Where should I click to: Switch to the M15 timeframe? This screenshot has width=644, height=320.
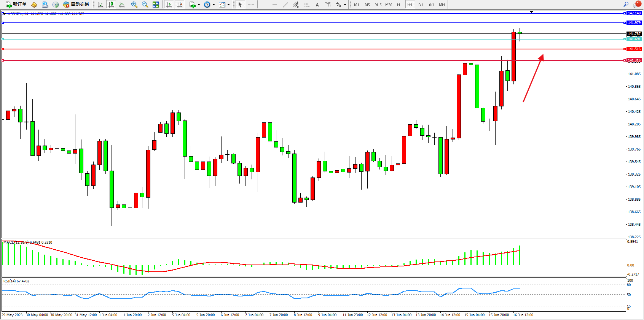378,5
